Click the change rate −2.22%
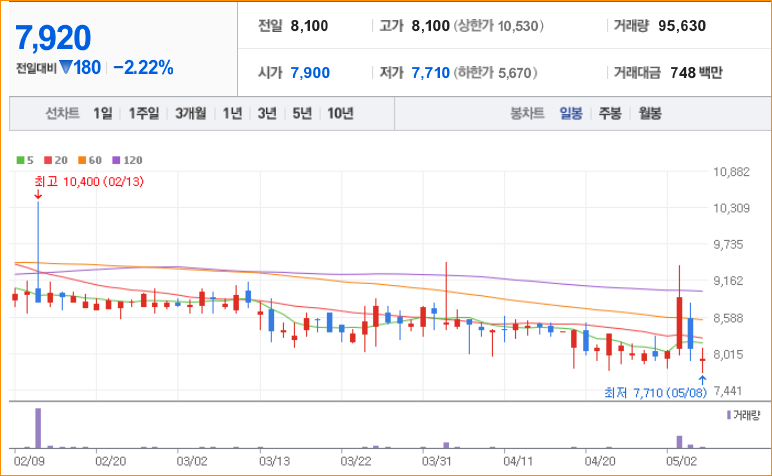The width and height of the screenshot is (772, 476). [143, 67]
